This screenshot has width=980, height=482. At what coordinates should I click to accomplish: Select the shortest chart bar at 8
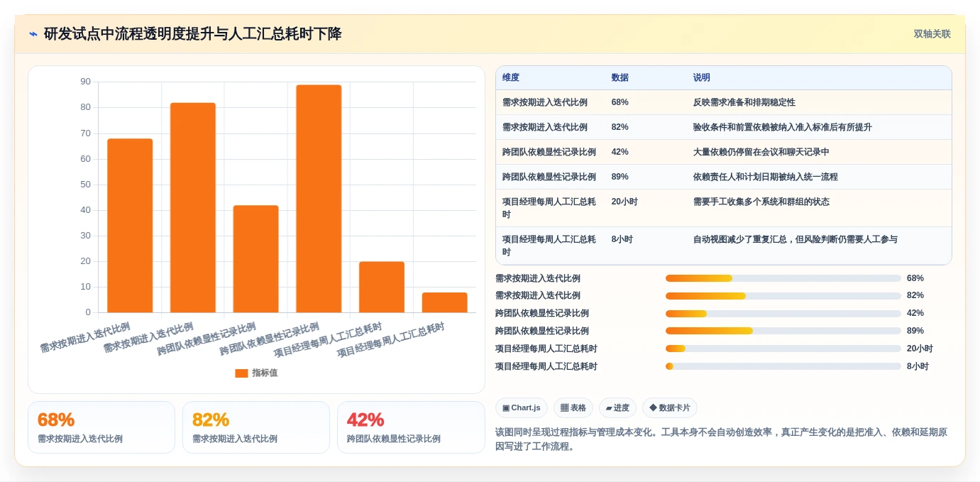coord(444,302)
